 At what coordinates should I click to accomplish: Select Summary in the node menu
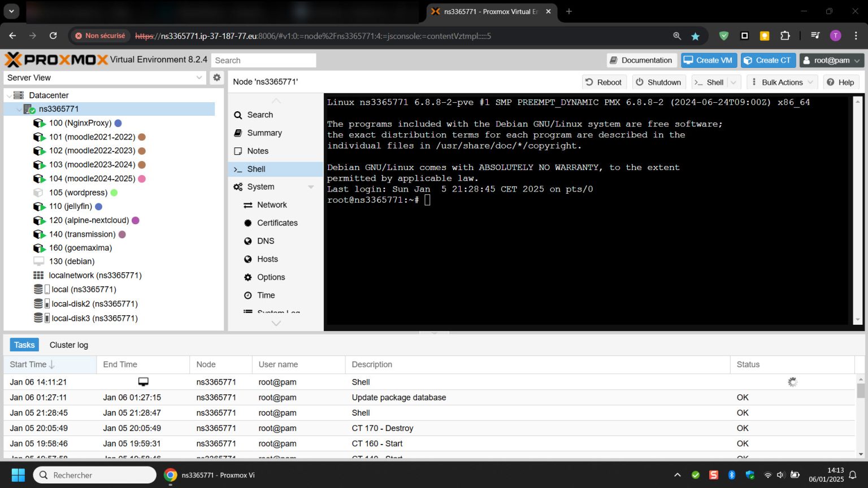(264, 133)
